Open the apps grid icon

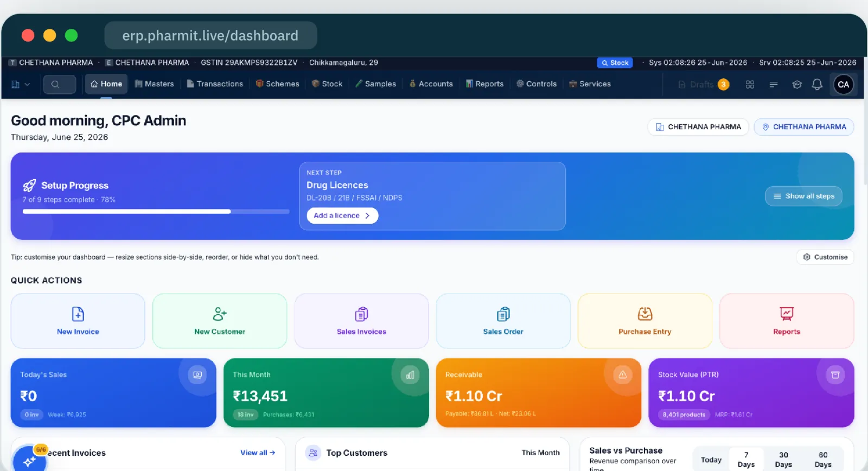pos(750,85)
